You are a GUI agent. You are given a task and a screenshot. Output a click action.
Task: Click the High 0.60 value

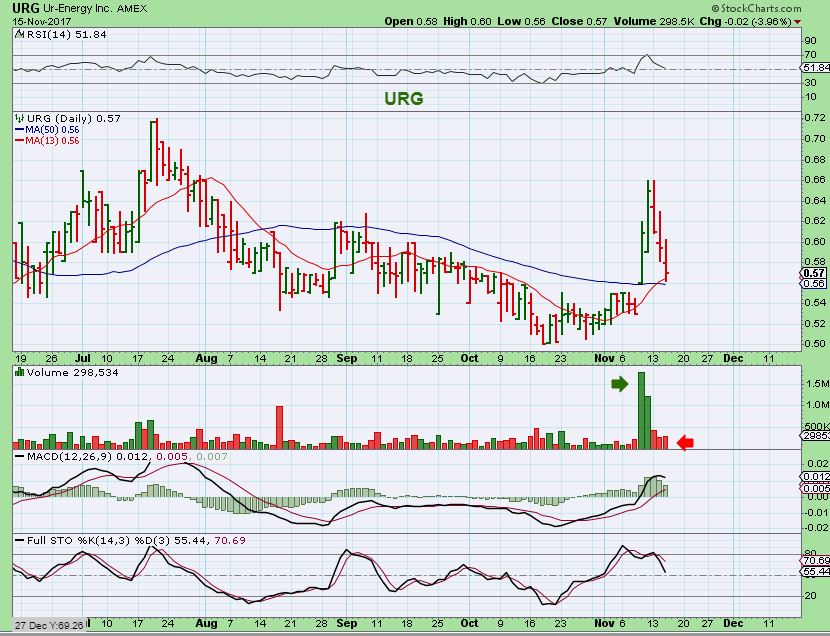[467, 21]
